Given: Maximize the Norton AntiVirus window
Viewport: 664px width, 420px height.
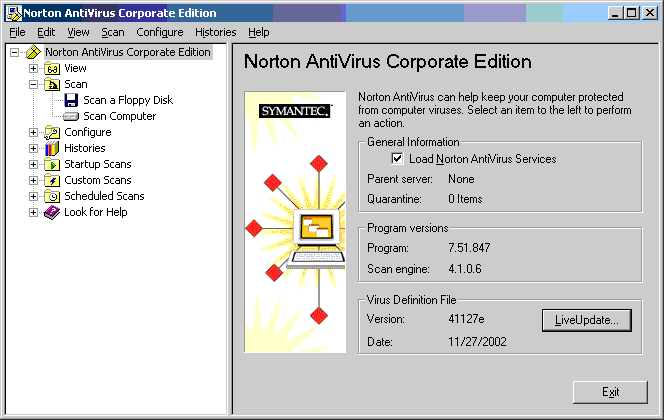Looking at the screenshot, I should click(631, 13).
